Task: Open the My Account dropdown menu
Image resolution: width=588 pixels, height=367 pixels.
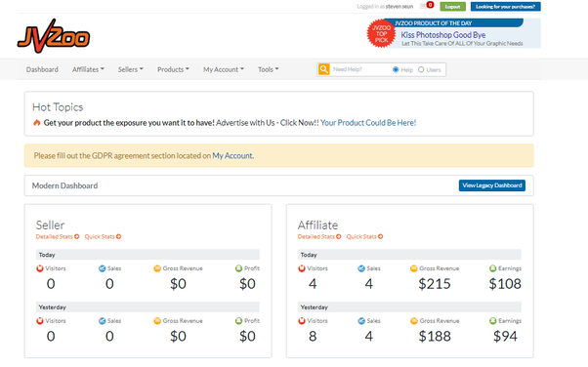Action: [224, 69]
